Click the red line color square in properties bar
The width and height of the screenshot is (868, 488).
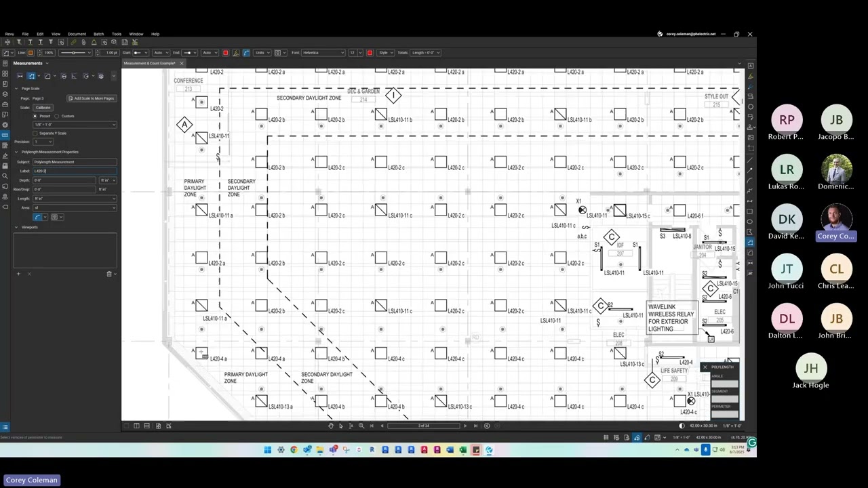coord(225,52)
